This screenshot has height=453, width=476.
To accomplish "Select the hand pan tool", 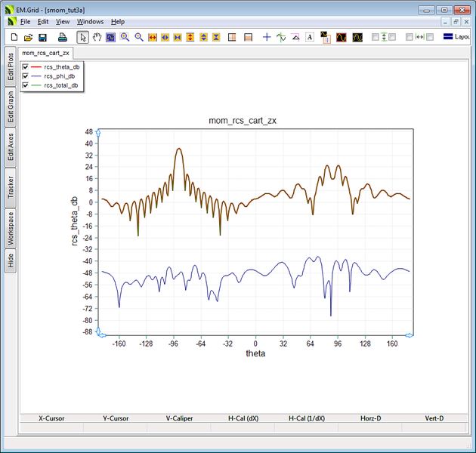I will 97,37.
